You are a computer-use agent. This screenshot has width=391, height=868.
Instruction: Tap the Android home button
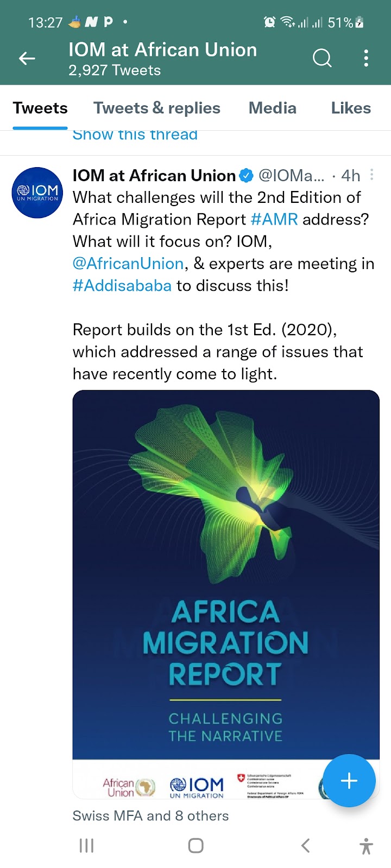click(x=195, y=845)
